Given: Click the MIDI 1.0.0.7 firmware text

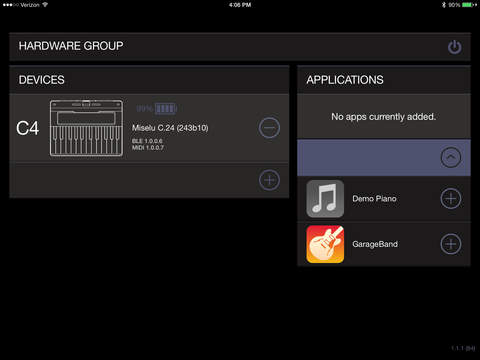Looking at the screenshot, I should tap(148, 148).
